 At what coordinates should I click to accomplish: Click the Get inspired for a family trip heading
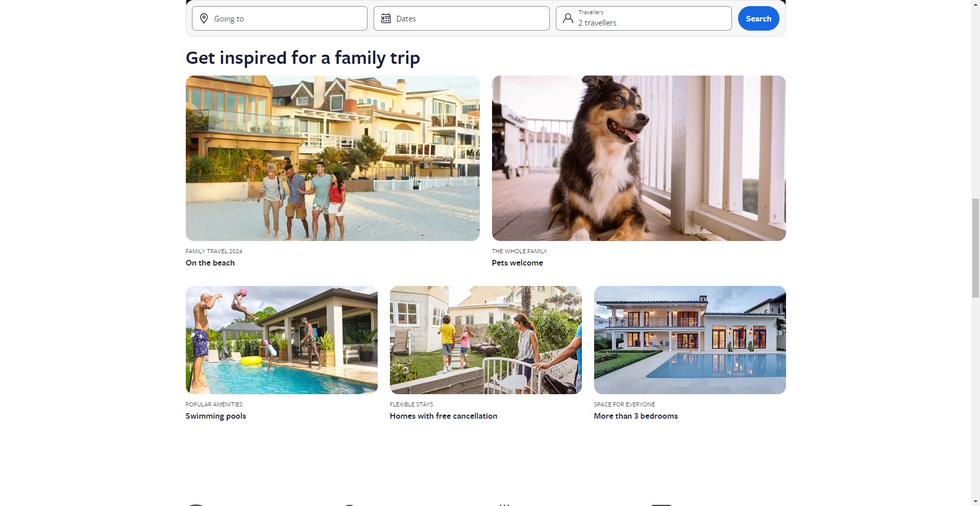(303, 58)
